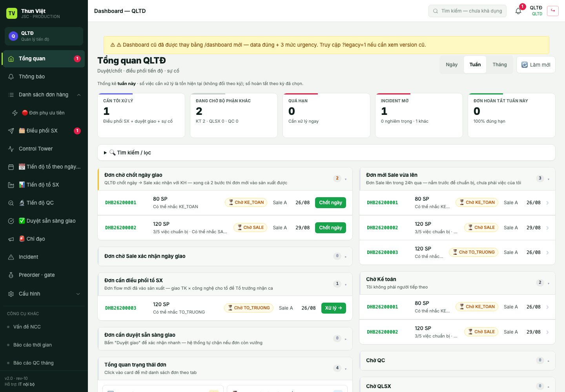This screenshot has height=392, width=565.
Task: Expand the Tìm kiếm / lọc section
Action: (326, 152)
